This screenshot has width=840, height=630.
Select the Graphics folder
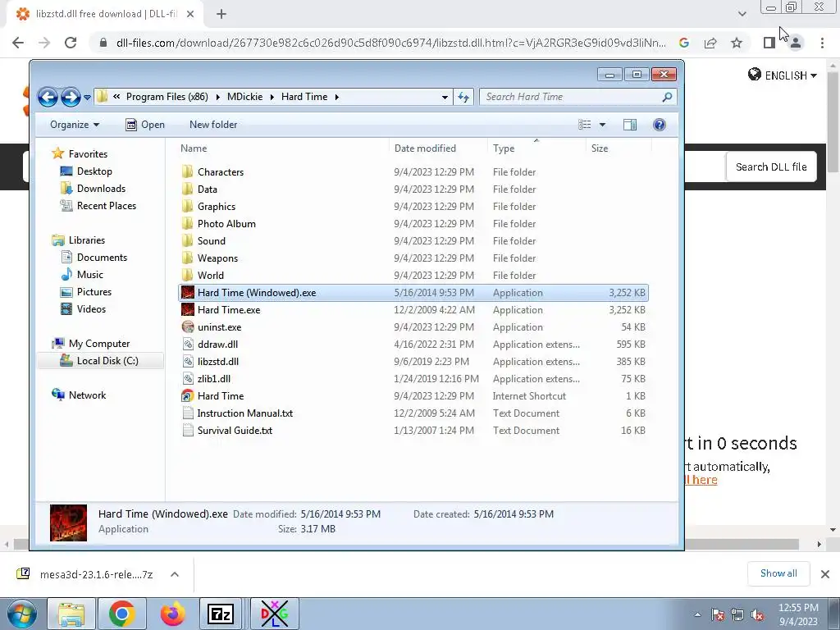tap(413, 206)
